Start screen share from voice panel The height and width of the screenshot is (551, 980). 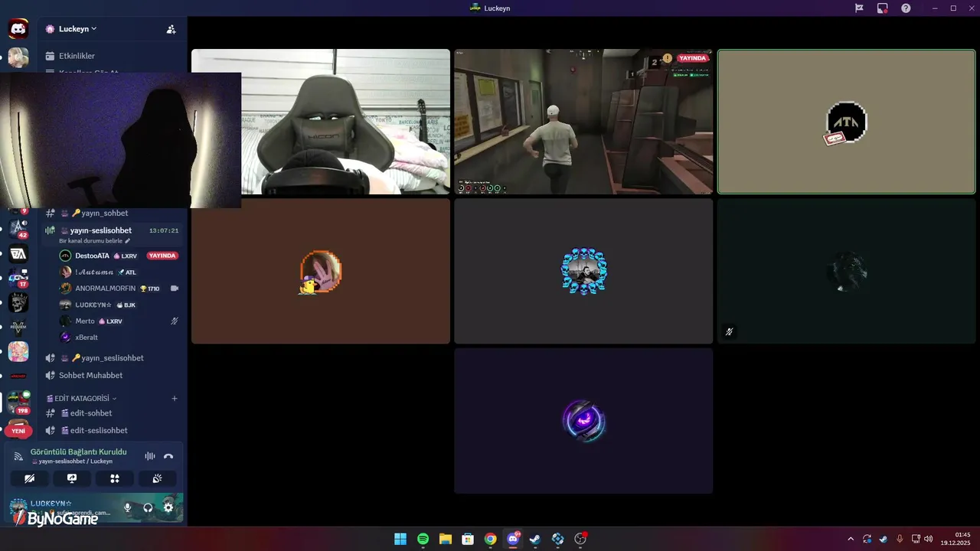coord(72,478)
